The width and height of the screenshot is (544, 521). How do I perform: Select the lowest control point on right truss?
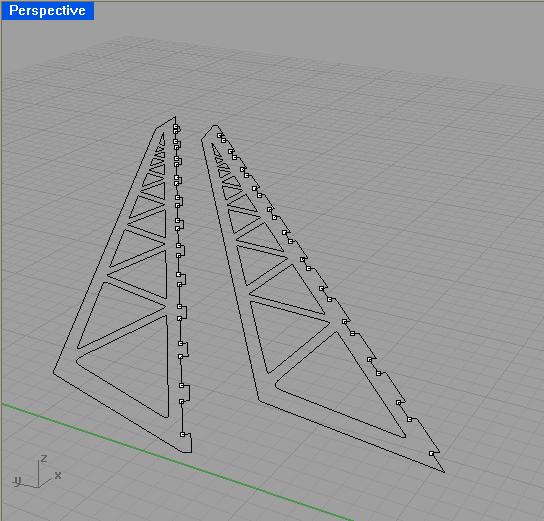[431, 453]
